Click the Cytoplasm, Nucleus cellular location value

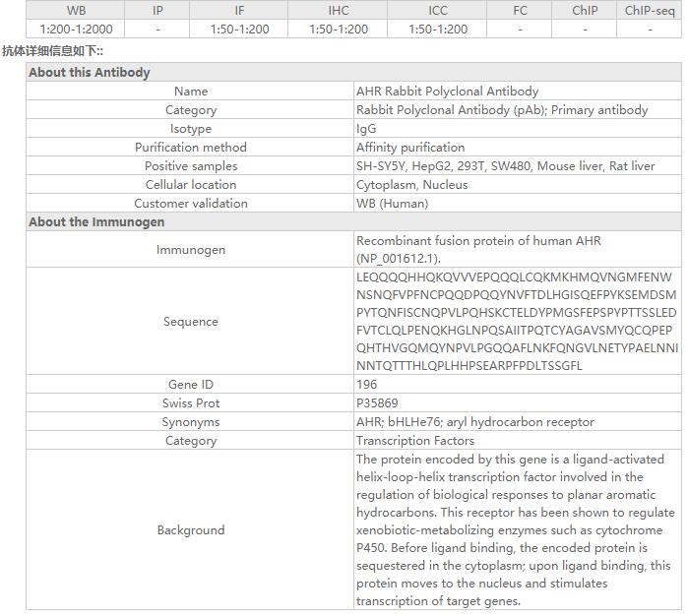[x=411, y=185]
